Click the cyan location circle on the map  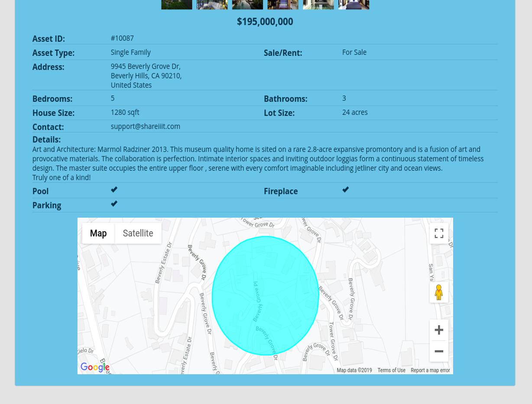(266, 296)
